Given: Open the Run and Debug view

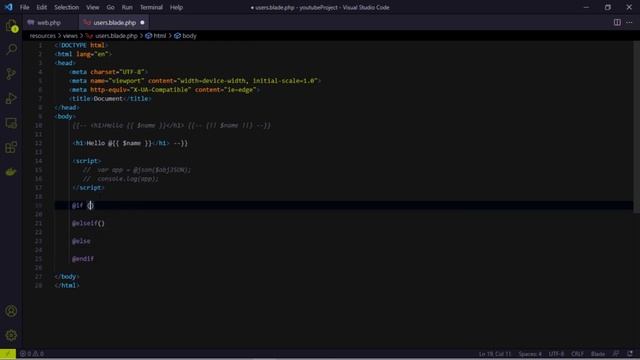Looking at the screenshot, I should pyautogui.click(x=11, y=98).
